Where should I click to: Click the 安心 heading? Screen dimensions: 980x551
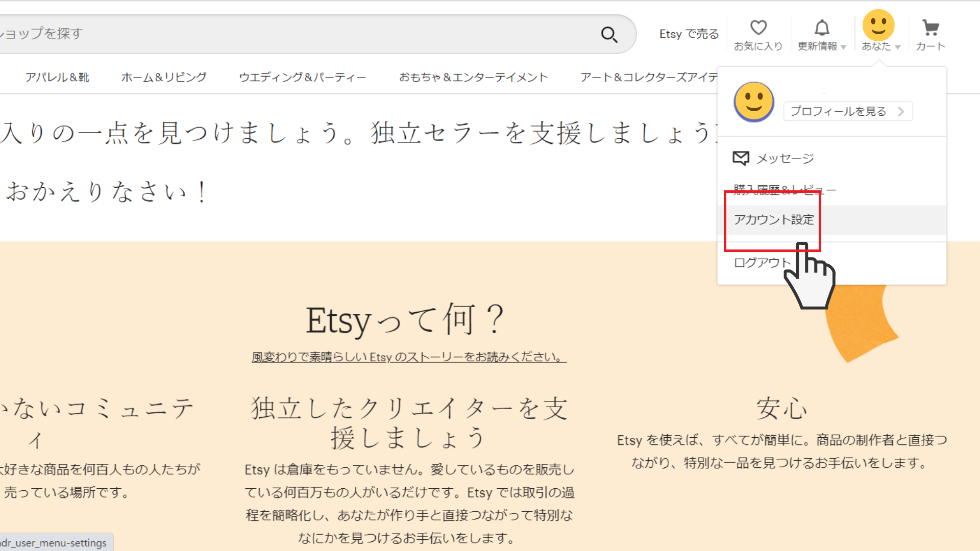[781, 409]
